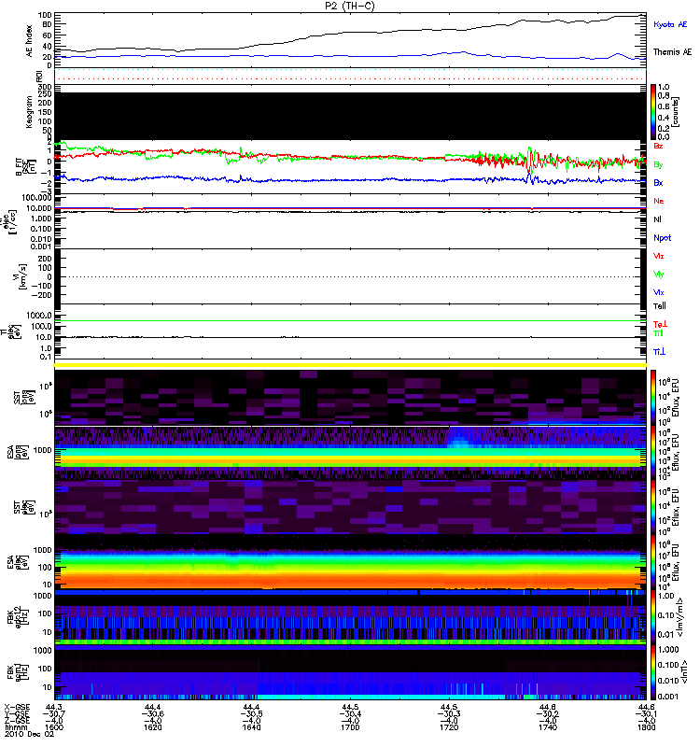Click the ESA electron energy spectrogram panel

(x=350, y=562)
